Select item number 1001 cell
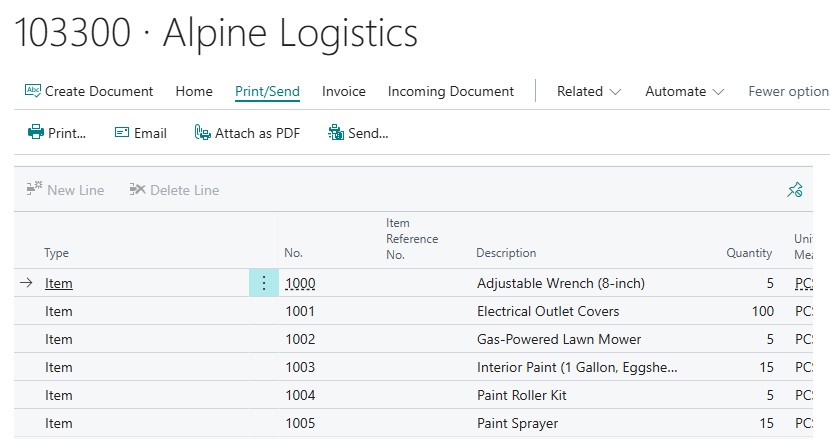830x439 pixels. 300,311
